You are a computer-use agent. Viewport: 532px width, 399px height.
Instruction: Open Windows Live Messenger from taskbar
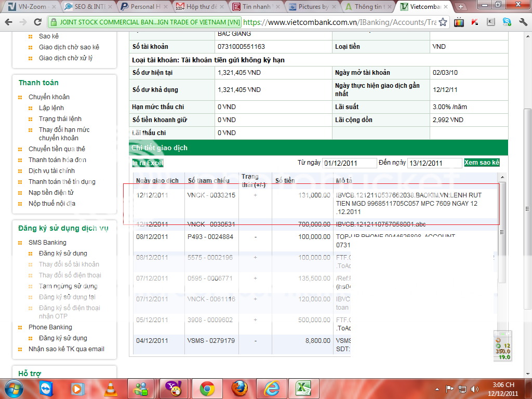[142, 389]
